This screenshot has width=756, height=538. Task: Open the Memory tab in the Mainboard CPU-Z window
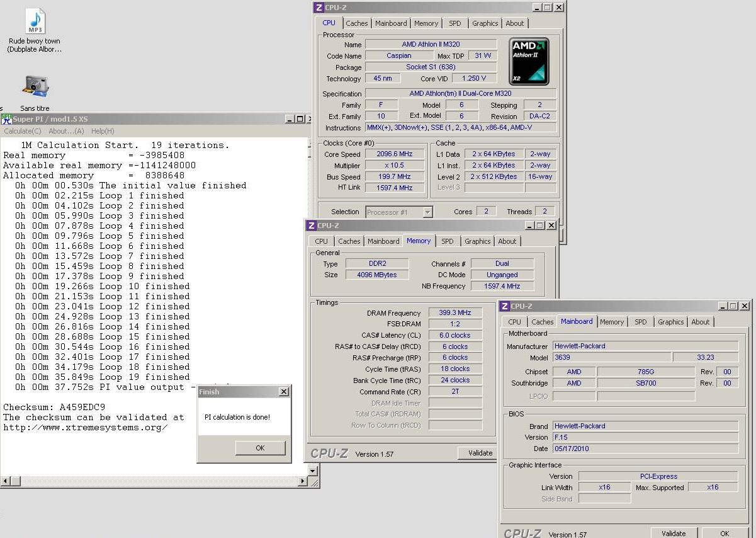(x=612, y=322)
